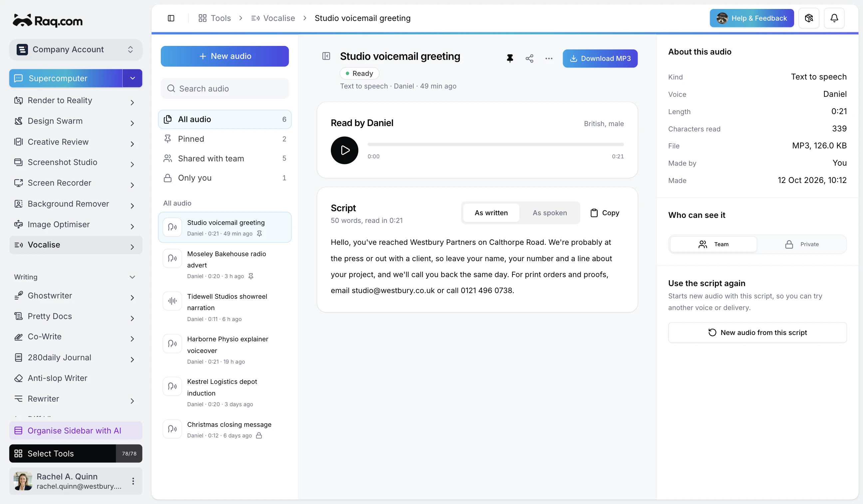Set visibility to Team
Viewport: 863px width, 504px height.
click(x=714, y=244)
